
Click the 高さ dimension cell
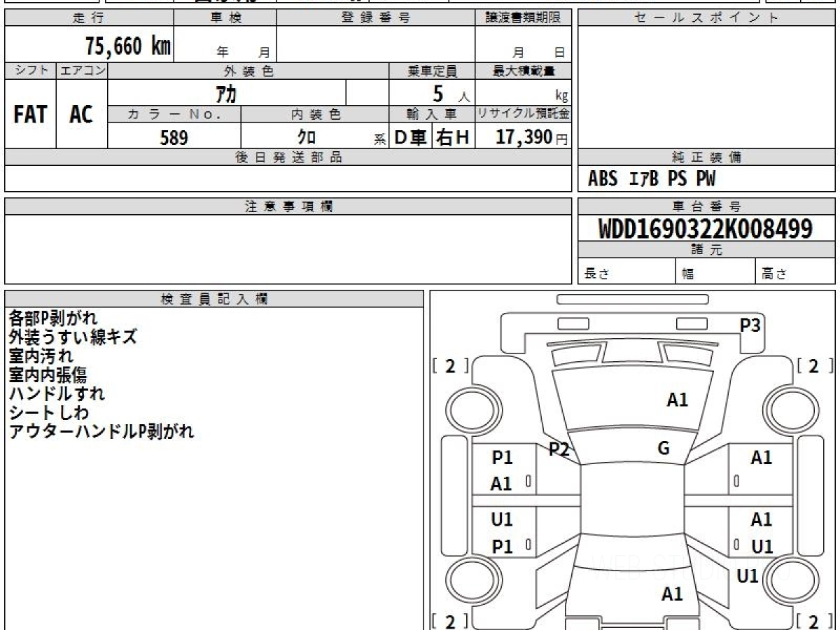796,272
